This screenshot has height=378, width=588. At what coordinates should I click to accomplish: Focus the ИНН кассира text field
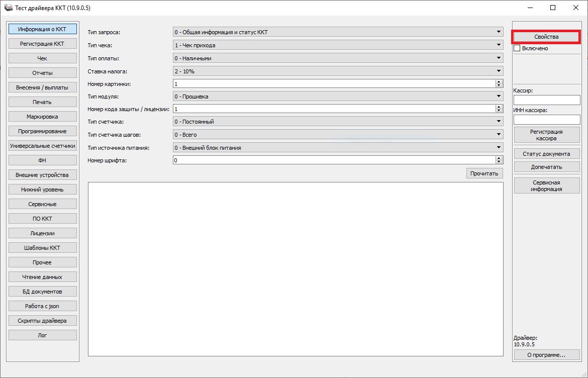546,120
